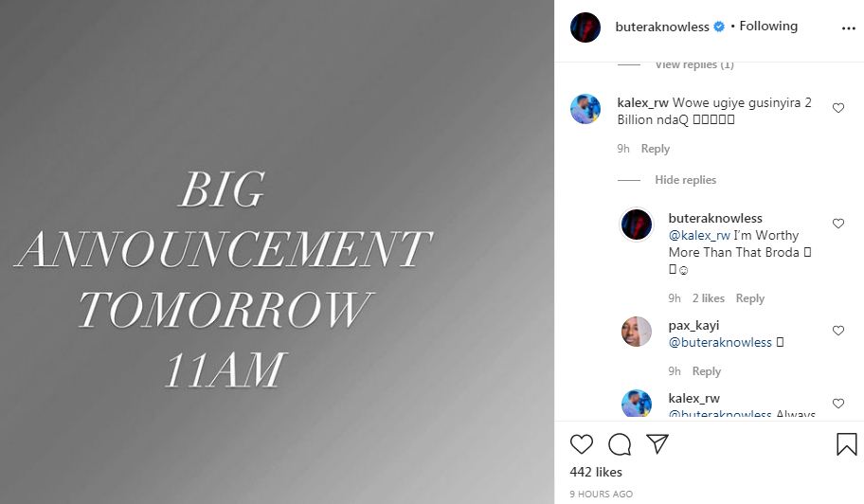This screenshot has width=864, height=504.
Task: Like kalex_rw's 2 Billion comment
Action: [838, 108]
